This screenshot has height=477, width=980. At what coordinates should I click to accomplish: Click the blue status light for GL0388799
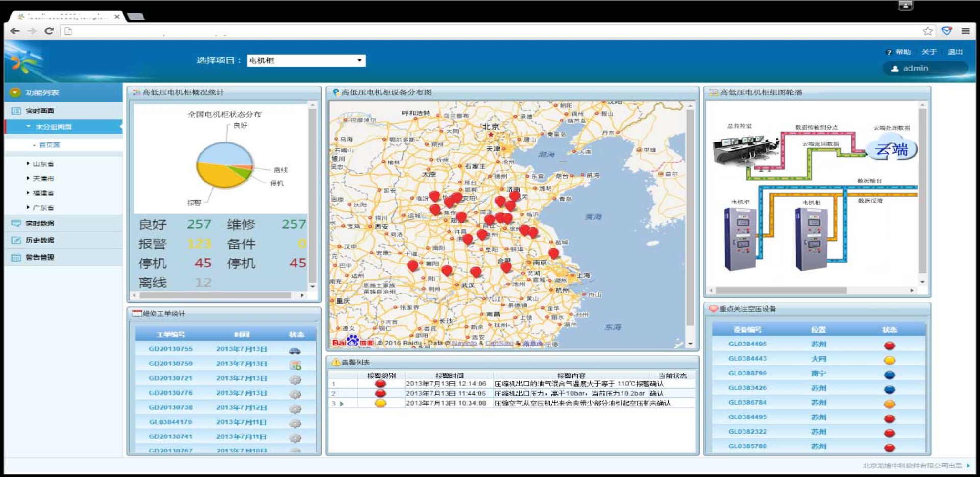(889, 375)
